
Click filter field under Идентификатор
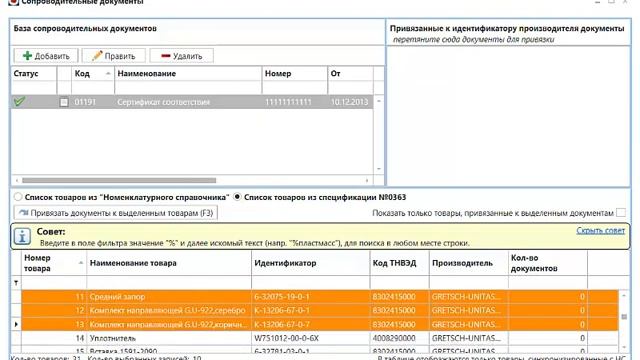point(311,282)
